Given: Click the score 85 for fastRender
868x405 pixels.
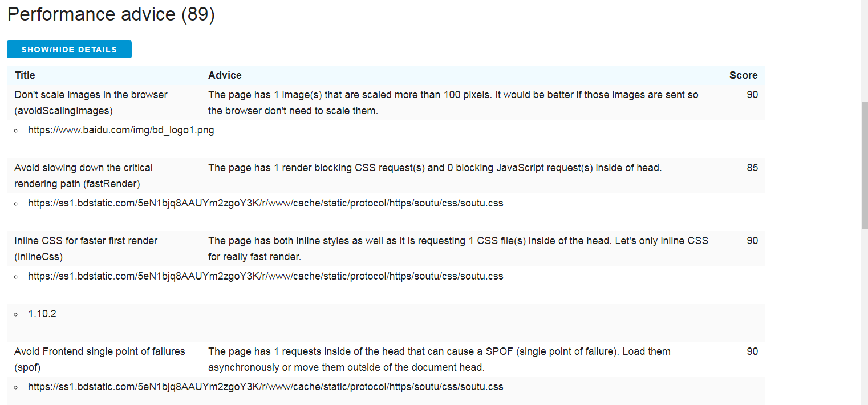Looking at the screenshot, I should coord(752,168).
